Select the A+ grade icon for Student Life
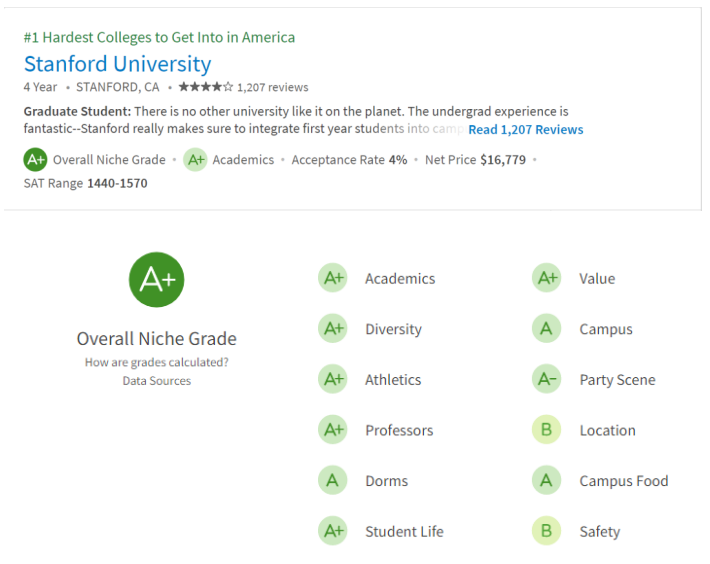 333,531
